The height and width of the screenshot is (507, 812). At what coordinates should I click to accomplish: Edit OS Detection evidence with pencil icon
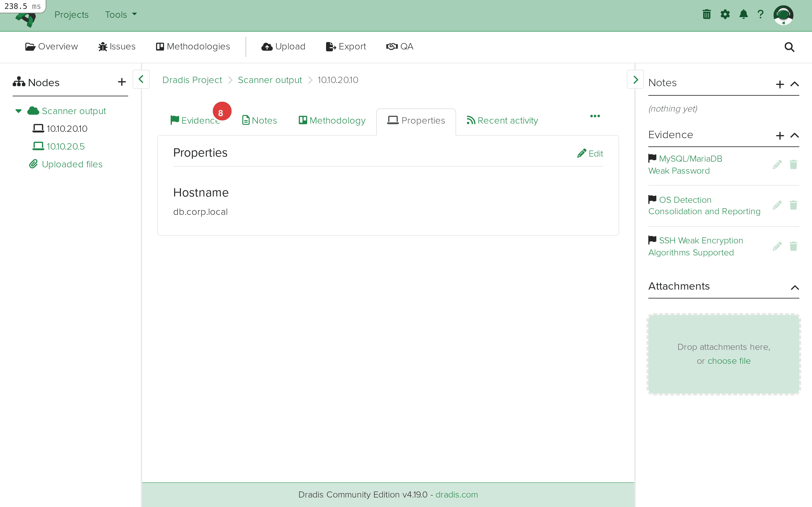(777, 205)
